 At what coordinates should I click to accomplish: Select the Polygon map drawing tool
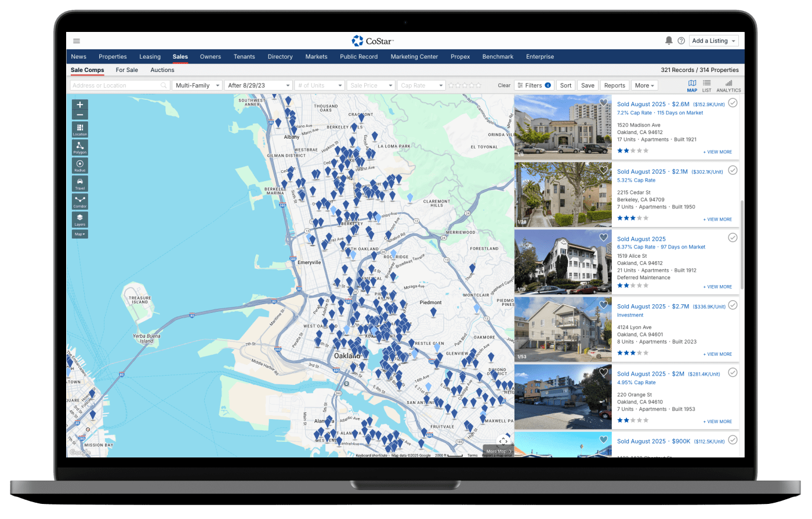[80, 147]
